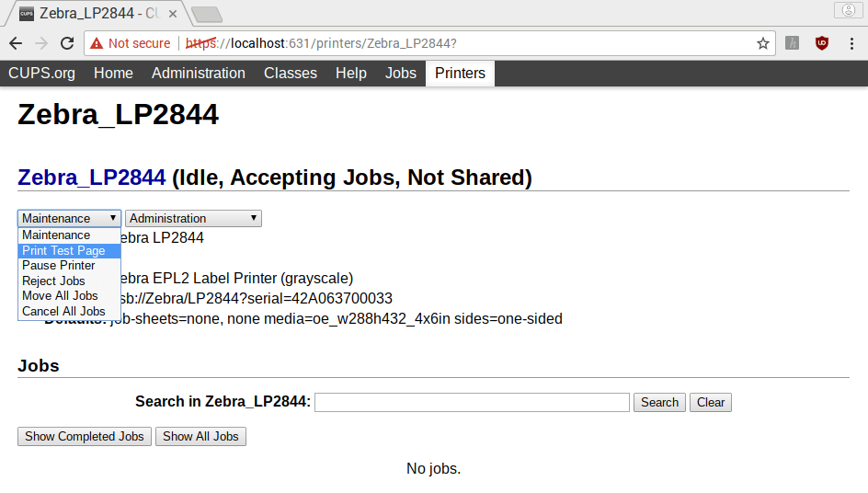This screenshot has height=493, width=868.
Task: Select the Maintenance option in the list
Action: [x=69, y=235]
